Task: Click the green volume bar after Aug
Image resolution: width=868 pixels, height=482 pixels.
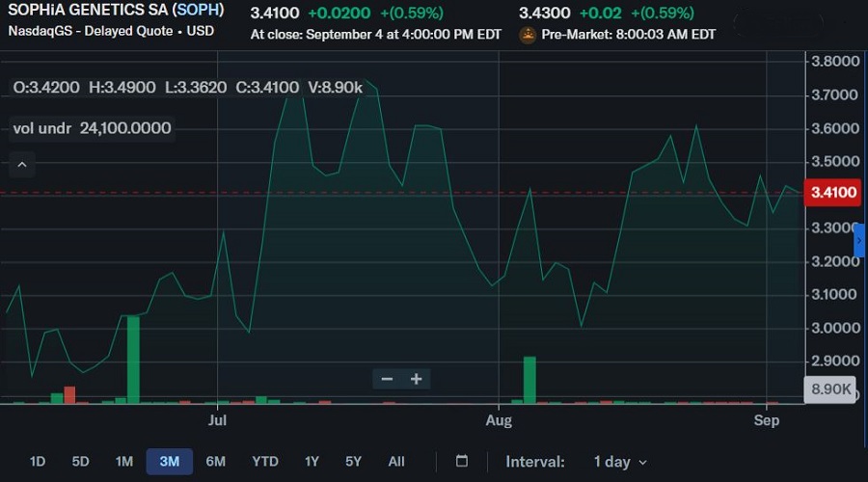Action: coord(529,380)
